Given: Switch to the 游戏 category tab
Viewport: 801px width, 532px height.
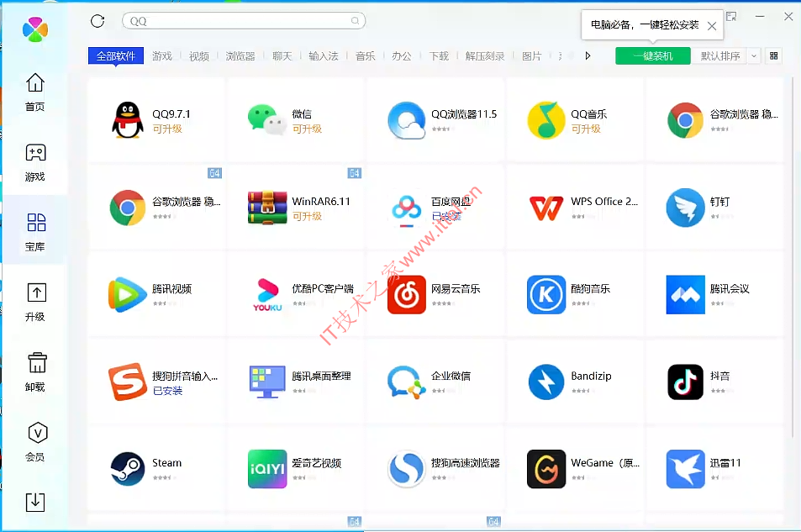Looking at the screenshot, I should tap(162, 55).
